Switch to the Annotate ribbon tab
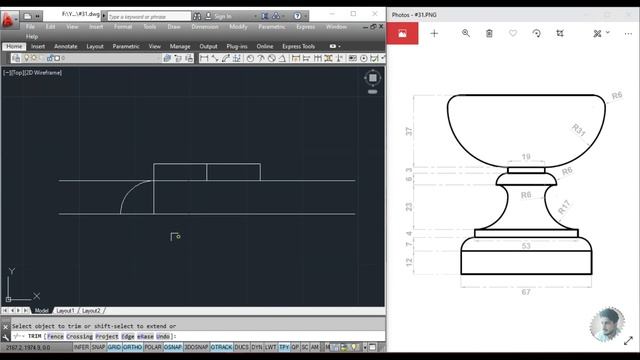Screen dimensions: 640x360 [66, 47]
